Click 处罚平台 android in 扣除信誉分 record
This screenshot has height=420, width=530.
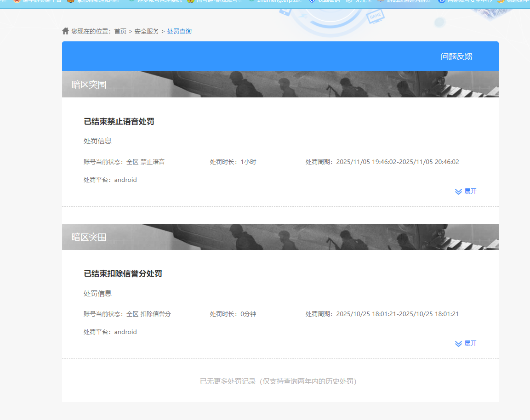[110, 332]
